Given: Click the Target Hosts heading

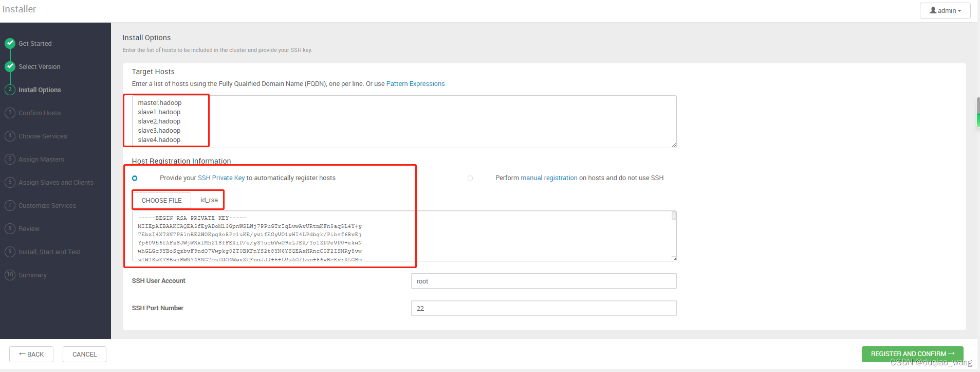Looking at the screenshot, I should pos(153,72).
